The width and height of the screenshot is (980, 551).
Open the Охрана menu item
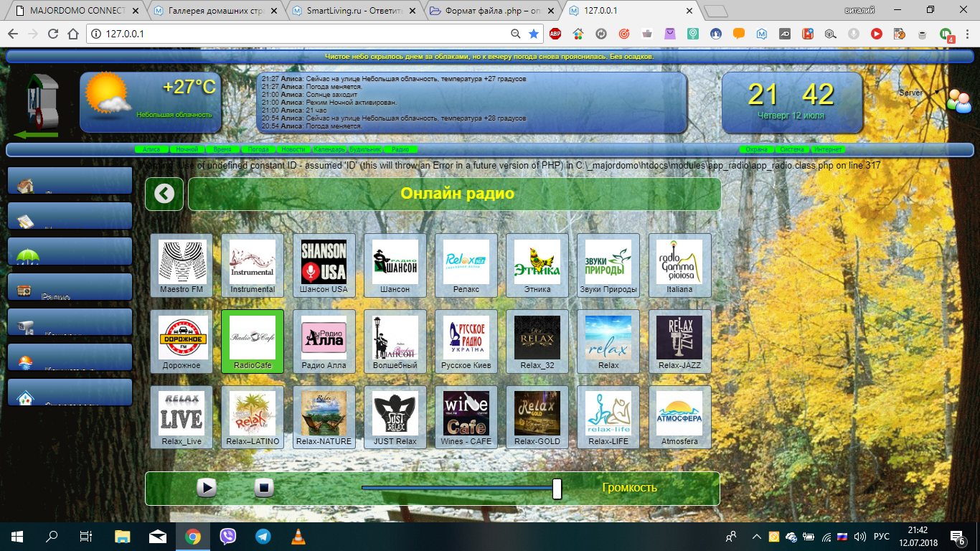point(756,149)
